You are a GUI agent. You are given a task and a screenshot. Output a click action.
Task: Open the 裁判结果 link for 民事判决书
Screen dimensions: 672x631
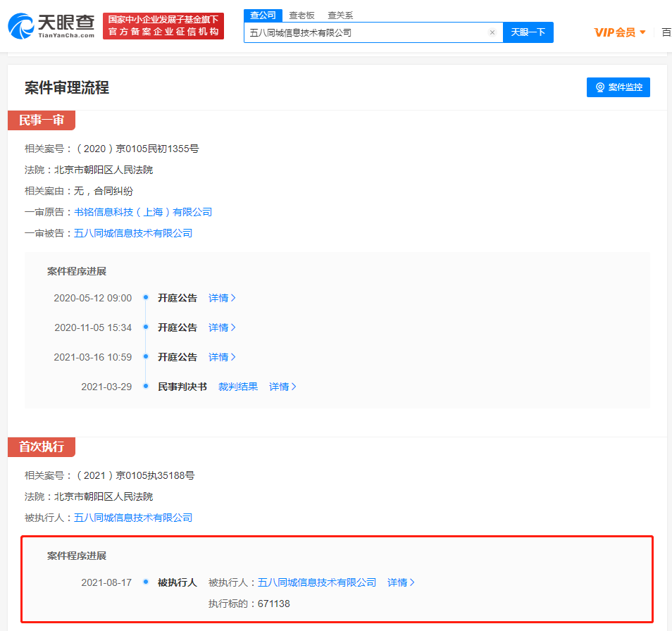pyautogui.click(x=238, y=387)
